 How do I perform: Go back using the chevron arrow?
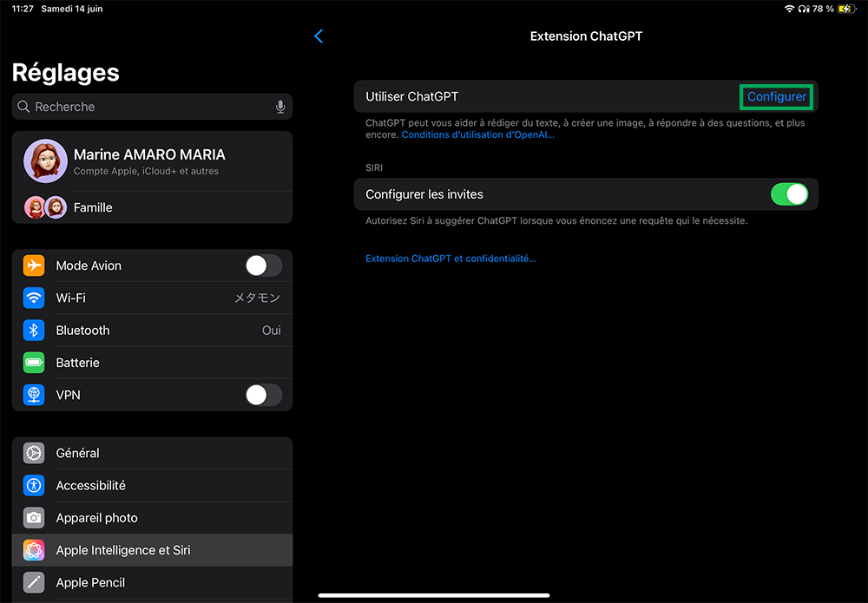(319, 36)
